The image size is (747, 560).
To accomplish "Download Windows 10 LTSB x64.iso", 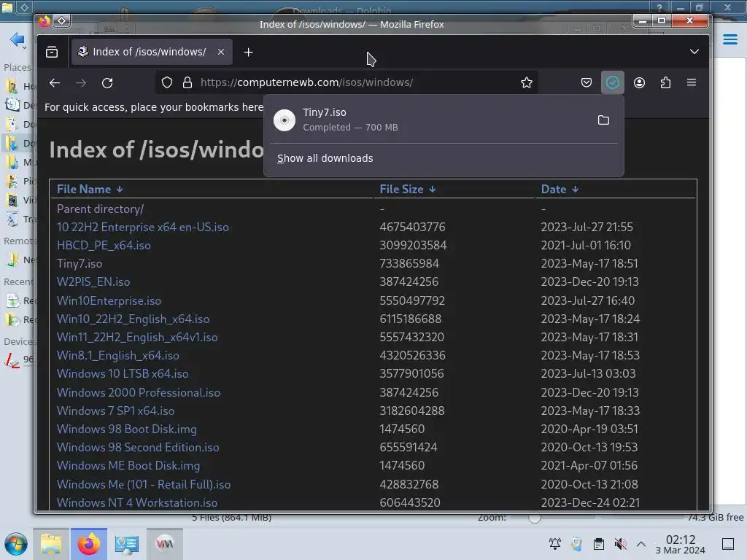I will click(x=123, y=373).
